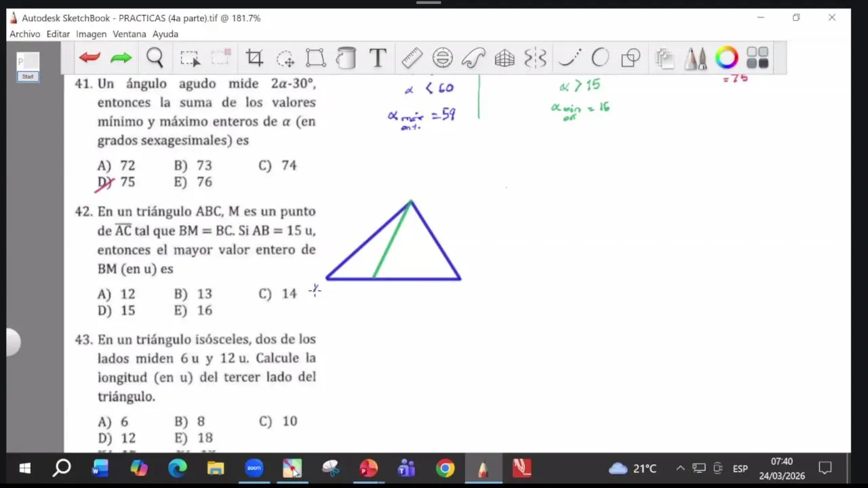Select the rectangular Selection tool
Viewport: 868px width, 488px height.
click(190, 58)
